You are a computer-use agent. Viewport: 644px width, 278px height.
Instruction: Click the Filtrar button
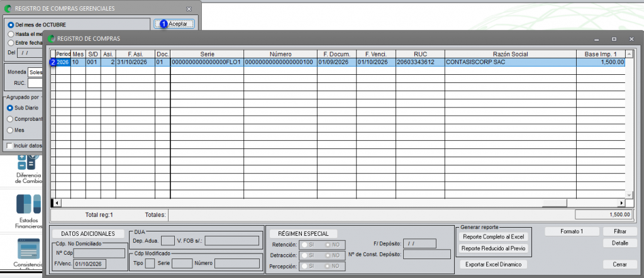point(619,231)
